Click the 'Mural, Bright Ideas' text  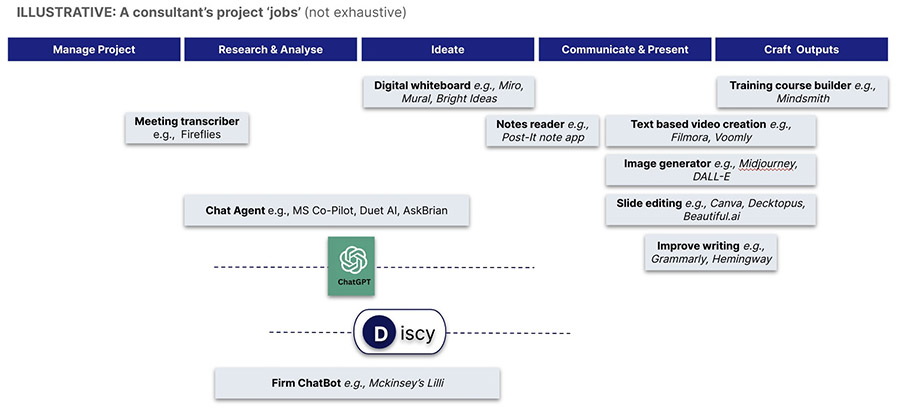[449, 98]
